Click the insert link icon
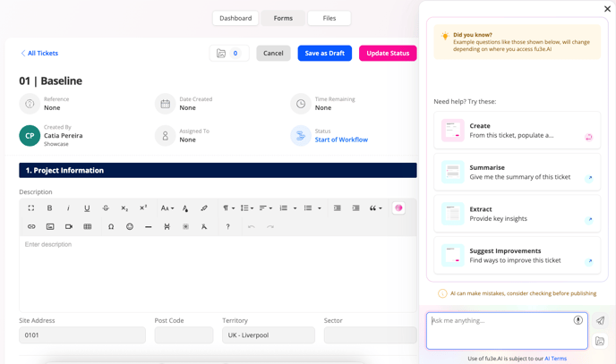616x364 pixels. tap(31, 227)
